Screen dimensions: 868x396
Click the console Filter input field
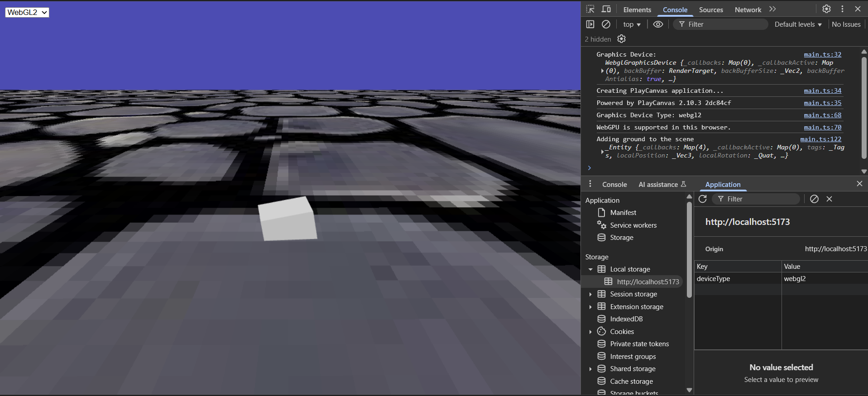724,24
